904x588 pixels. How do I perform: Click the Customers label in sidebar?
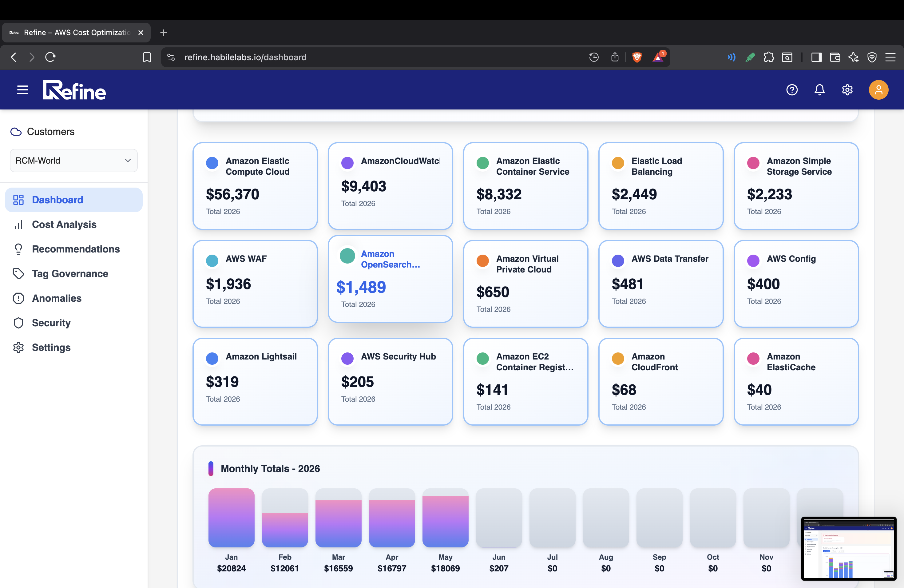51,132
